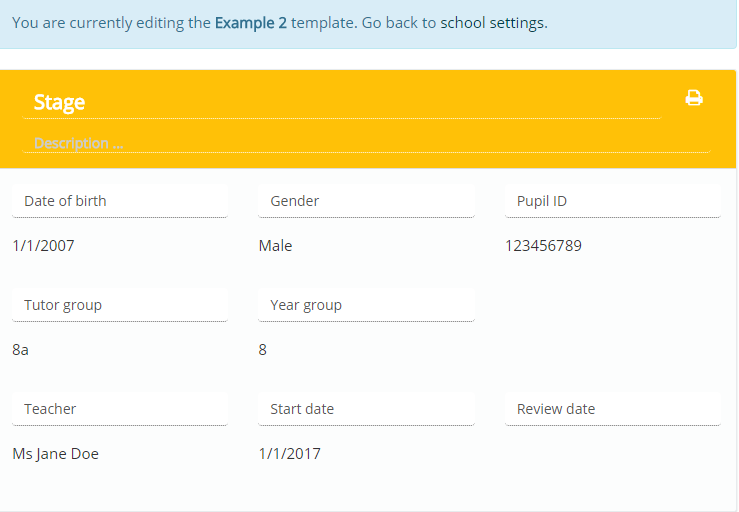Select the 8a tutor group value
This screenshot has width=739, height=512.
[20, 350]
